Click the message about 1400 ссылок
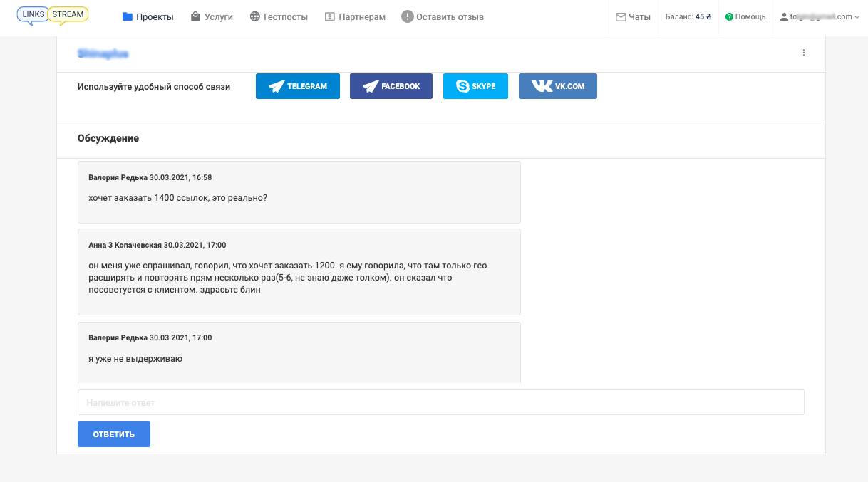This screenshot has width=868, height=482. point(177,198)
